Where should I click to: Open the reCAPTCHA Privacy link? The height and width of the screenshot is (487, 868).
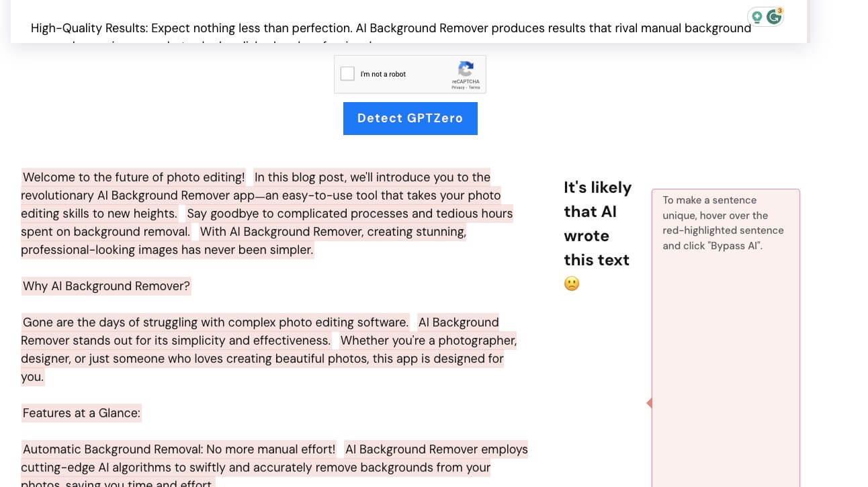(458, 87)
